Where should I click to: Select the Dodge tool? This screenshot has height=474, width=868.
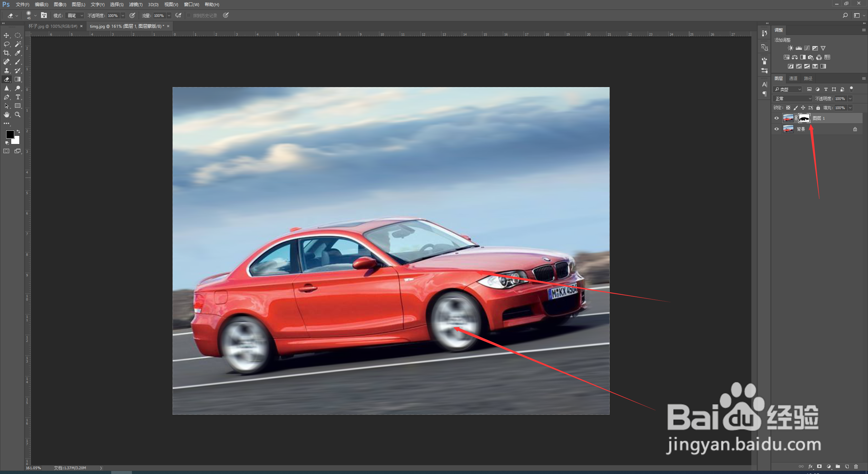click(x=18, y=88)
